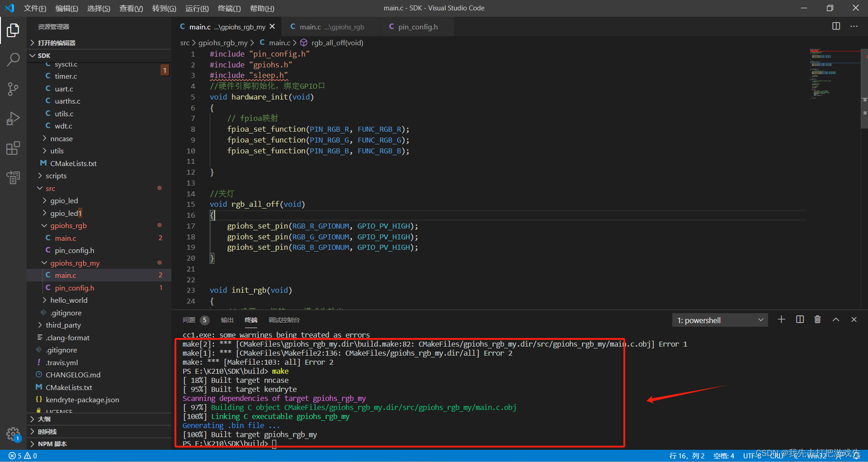Open .travis.yml file
Viewport: 868px width, 462px height.
point(99,362)
